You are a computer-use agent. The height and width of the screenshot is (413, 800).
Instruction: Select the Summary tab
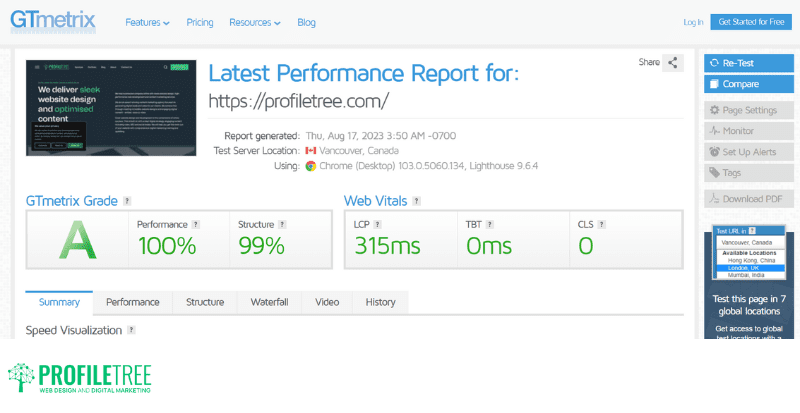tap(59, 302)
